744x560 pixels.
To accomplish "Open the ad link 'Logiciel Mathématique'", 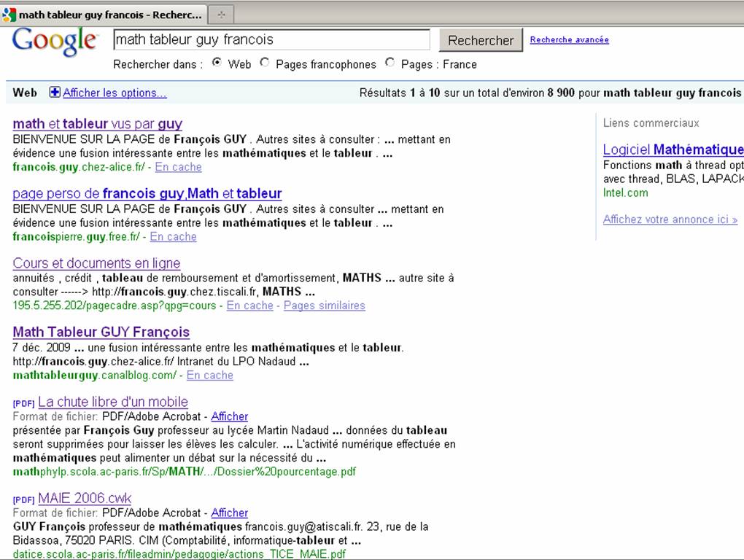I will [673, 149].
